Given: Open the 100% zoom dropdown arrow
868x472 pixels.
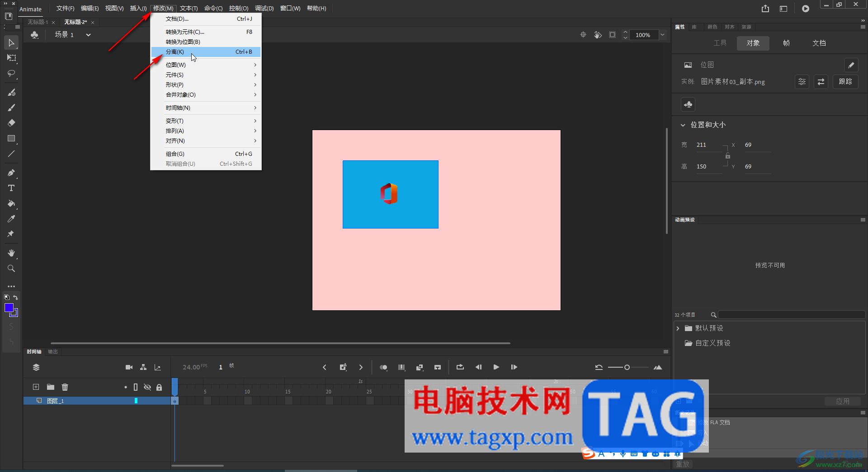Looking at the screenshot, I should (x=662, y=35).
